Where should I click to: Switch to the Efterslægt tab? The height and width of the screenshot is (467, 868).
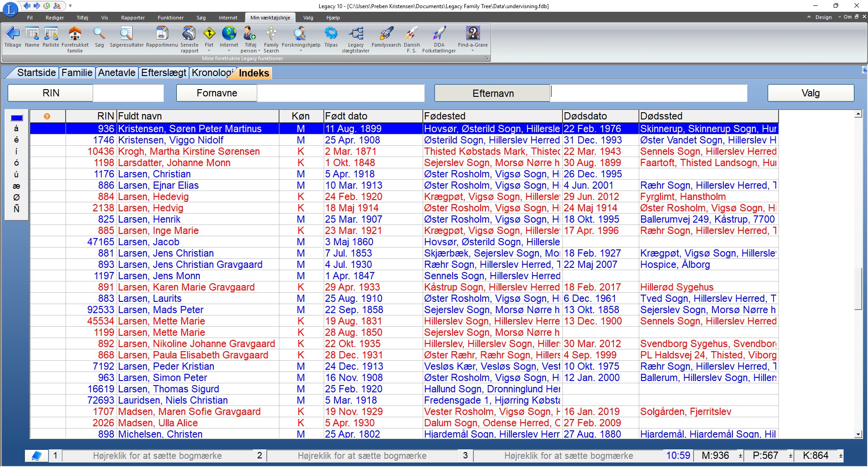163,73
